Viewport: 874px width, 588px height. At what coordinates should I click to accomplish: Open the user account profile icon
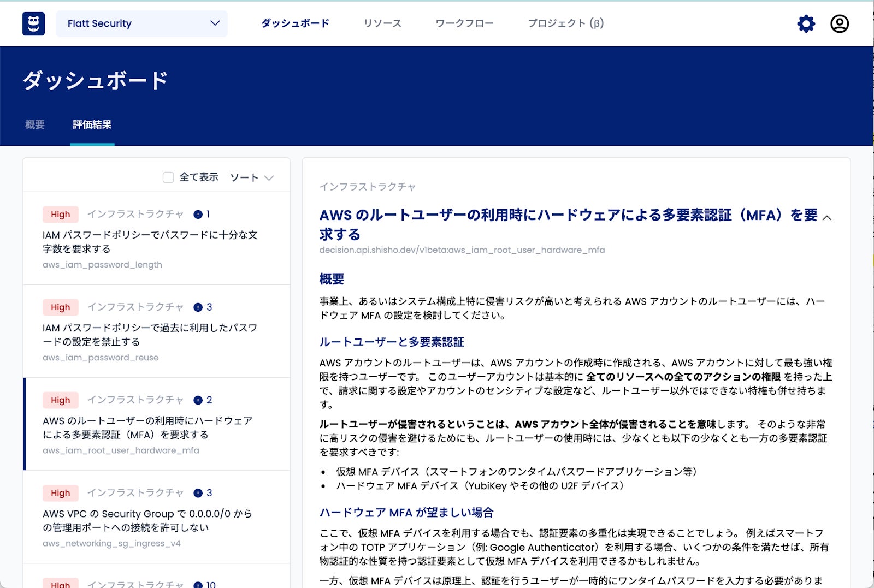point(840,23)
